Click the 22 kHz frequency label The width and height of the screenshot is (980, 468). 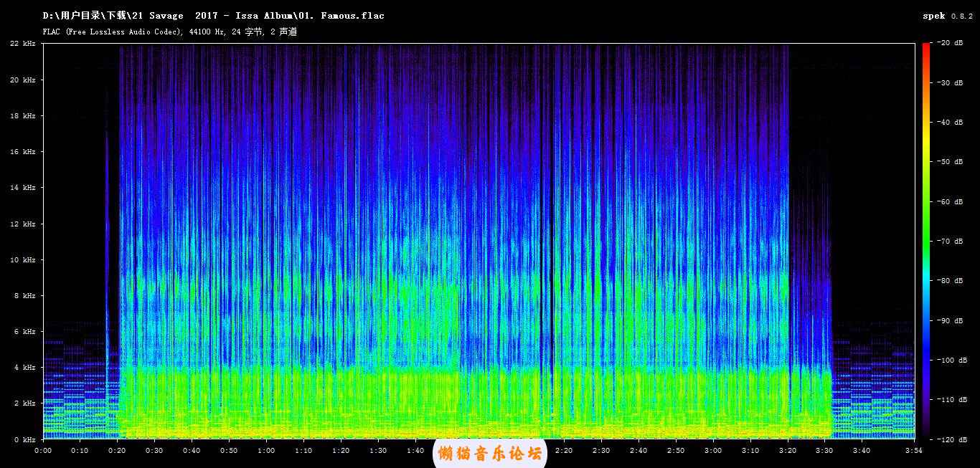tap(23, 44)
